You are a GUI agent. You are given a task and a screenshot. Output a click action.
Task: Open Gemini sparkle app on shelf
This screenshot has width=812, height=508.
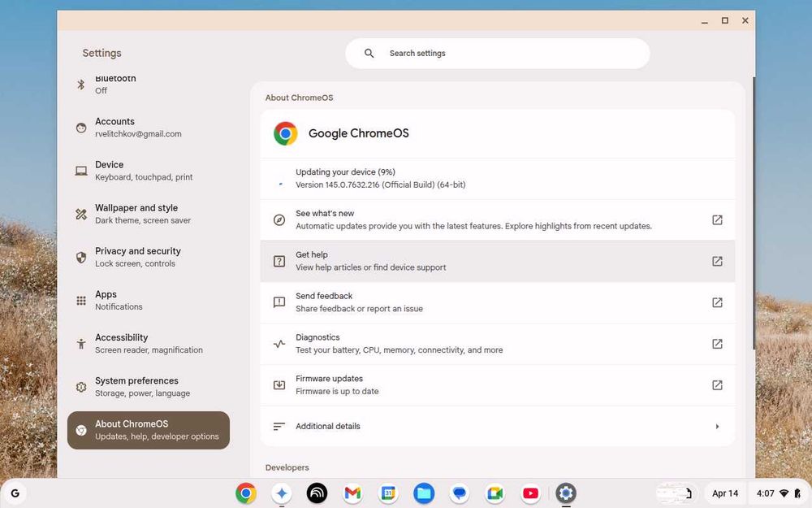[282, 493]
